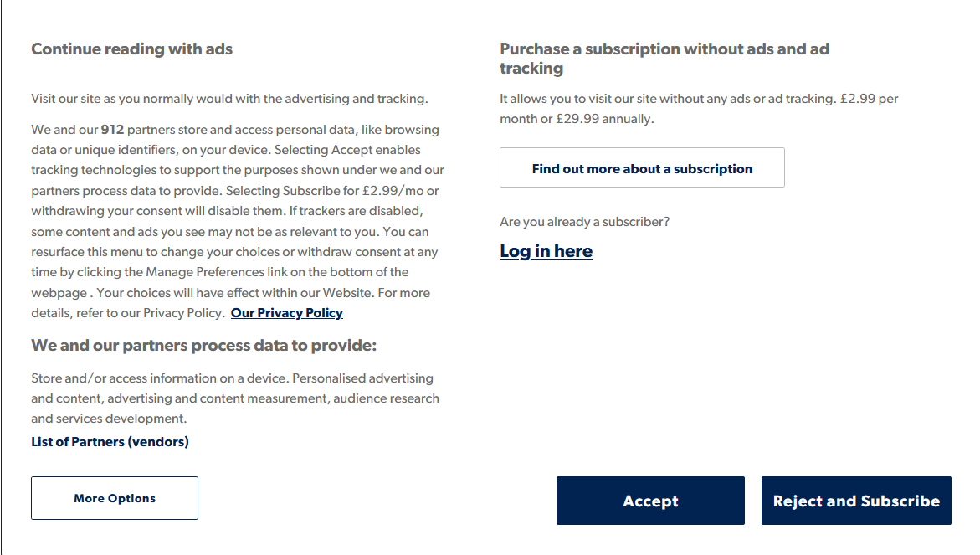
Task: Click the 'Purchase a subscription without ads' heading
Action: [x=664, y=49]
